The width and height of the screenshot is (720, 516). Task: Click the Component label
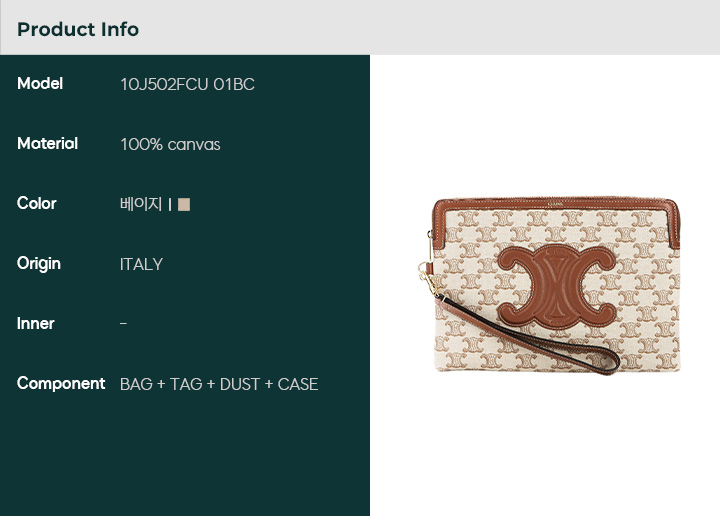point(61,383)
